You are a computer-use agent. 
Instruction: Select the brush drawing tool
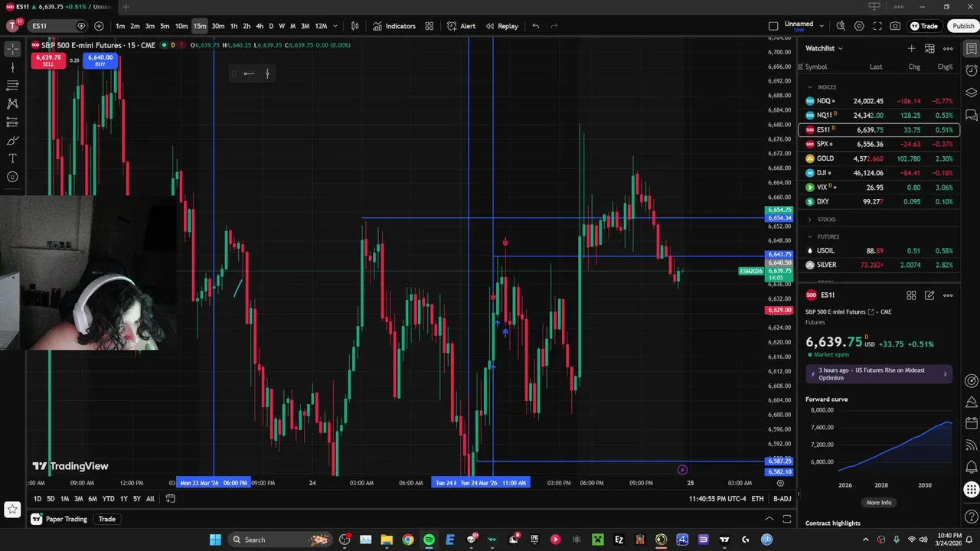[12, 141]
